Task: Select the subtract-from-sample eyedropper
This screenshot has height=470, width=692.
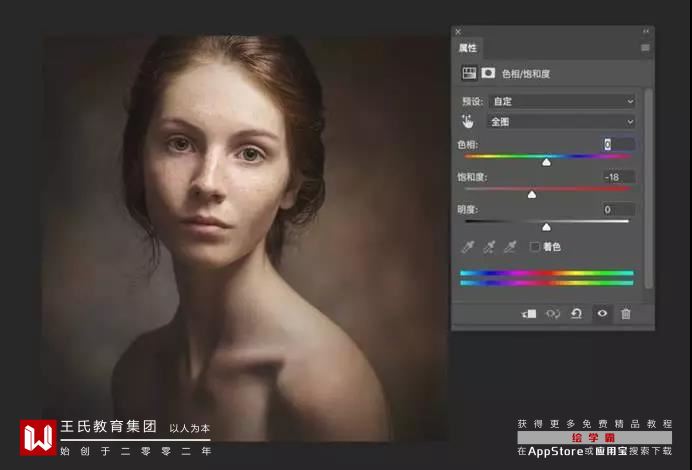Action: (510, 247)
